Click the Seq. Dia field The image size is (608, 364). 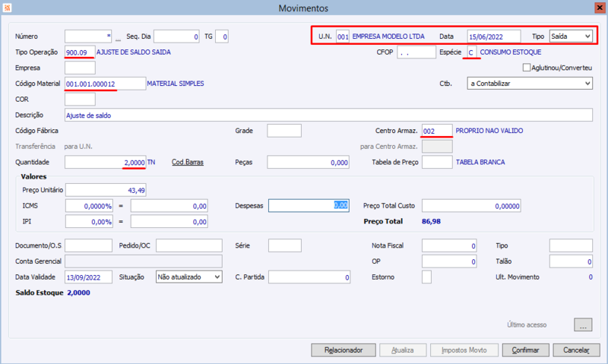[176, 36]
